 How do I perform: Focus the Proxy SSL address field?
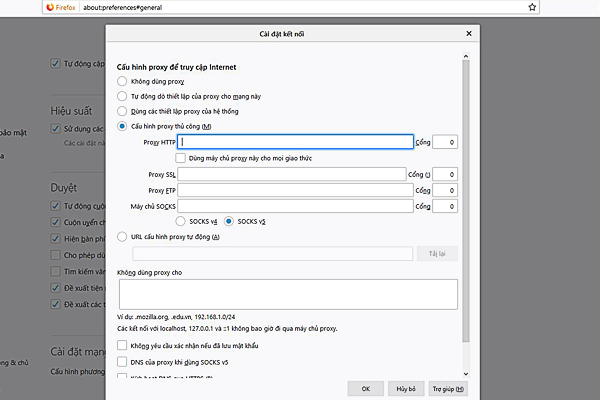[x=295, y=174]
